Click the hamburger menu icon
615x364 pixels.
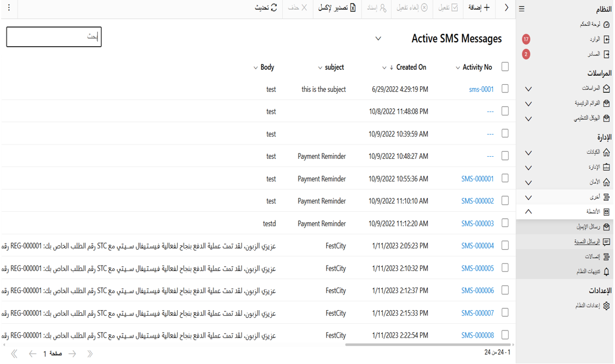pos(521,9)
